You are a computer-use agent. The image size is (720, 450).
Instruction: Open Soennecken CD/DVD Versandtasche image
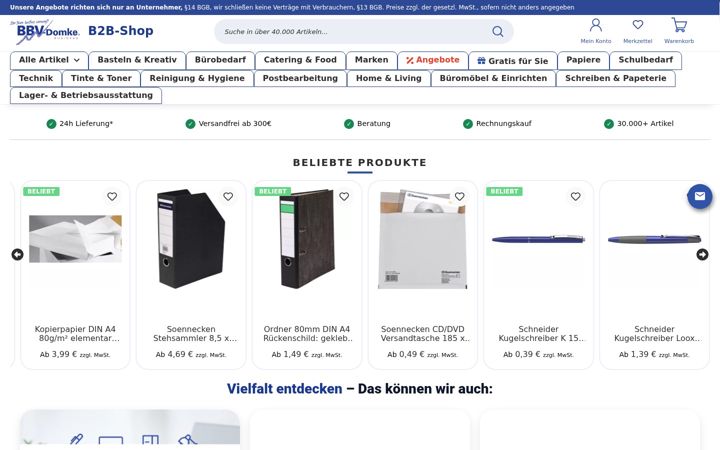click(422, 239)
